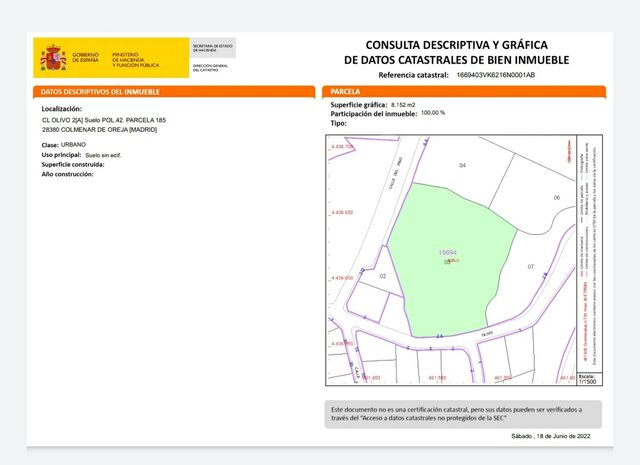Click the '100,00 %' participation value

[x=433, y=113]
